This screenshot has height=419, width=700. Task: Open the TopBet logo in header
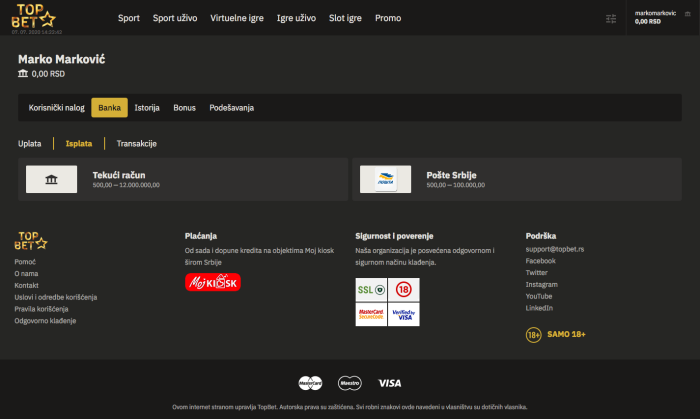pyautogui.click(x=33, y=16)
